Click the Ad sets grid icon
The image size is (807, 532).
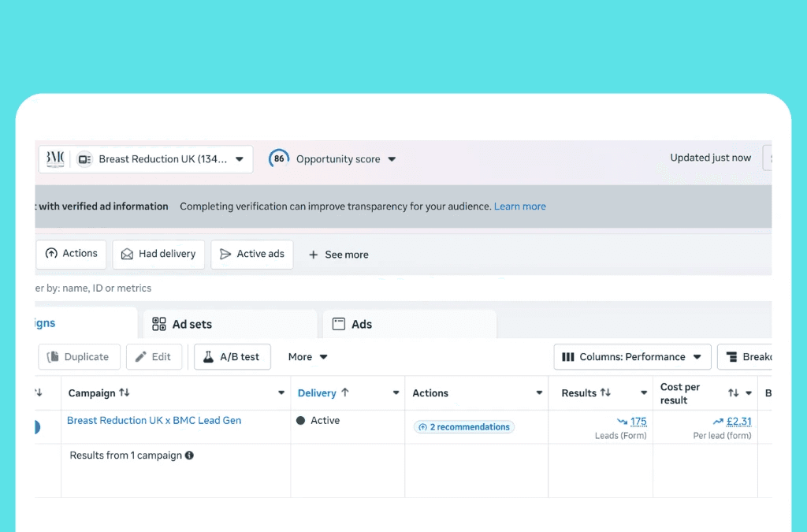click(x=159, y=324)
